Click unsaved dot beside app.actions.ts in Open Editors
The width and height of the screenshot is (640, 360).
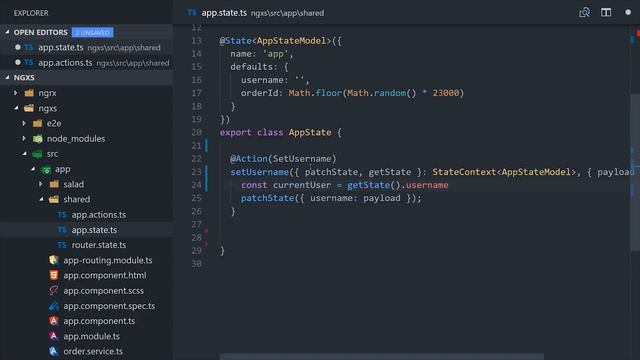(18, 62)
